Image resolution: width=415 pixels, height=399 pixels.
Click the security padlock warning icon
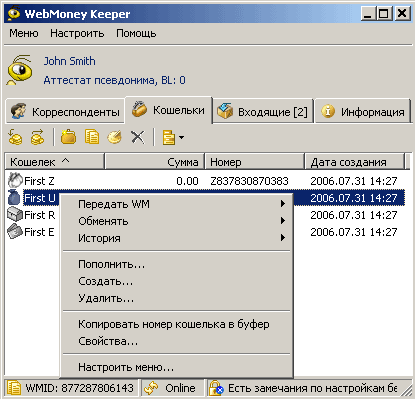tap(216, 388)
